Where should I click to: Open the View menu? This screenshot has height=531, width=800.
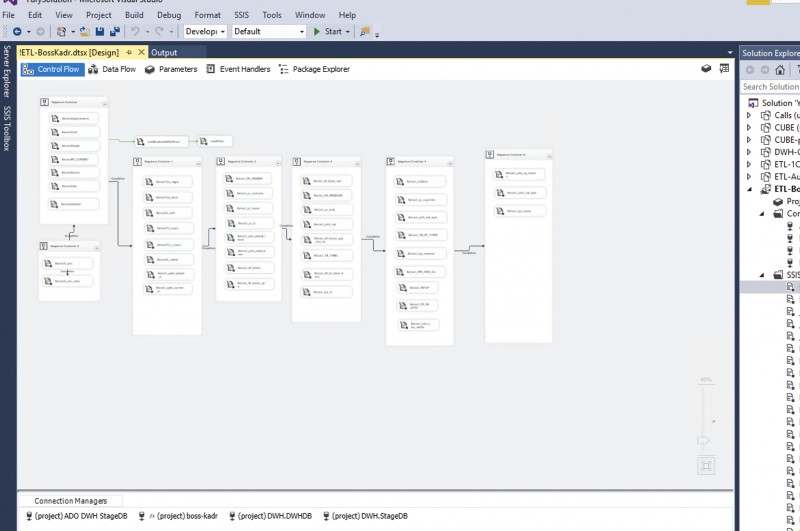[64, 15]
